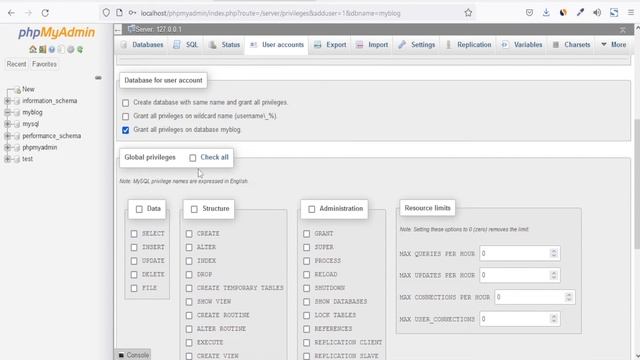The height and width of the screenshot is (360, 640).
Task: Open the Replication tab
Action: click(468, 45)
